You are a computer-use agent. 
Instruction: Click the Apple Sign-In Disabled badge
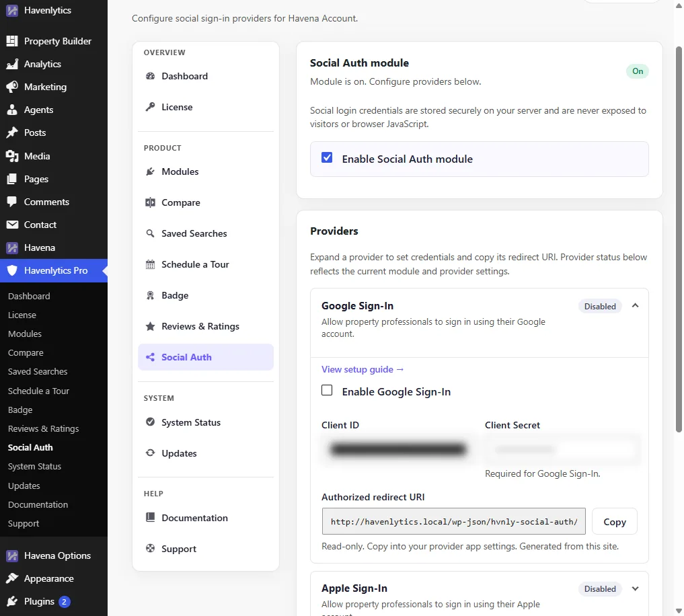coord(600,589)
